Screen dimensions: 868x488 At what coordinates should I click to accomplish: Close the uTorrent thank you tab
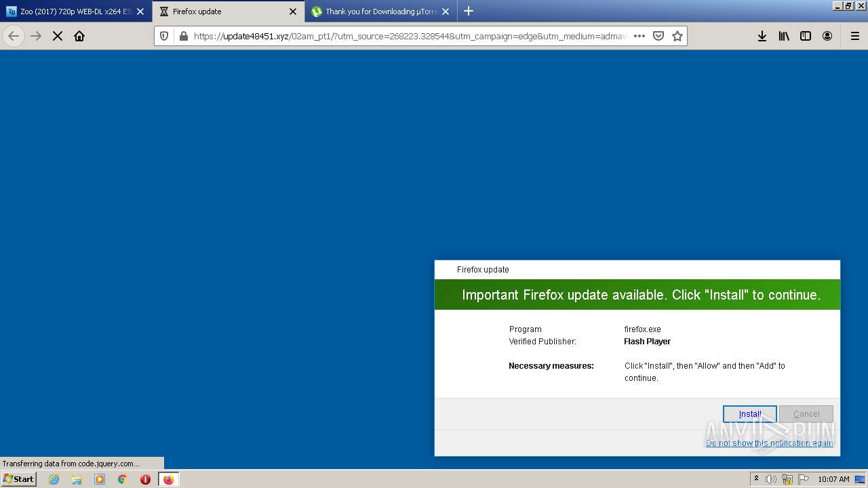pyautogui.click(x=446, y=12)
